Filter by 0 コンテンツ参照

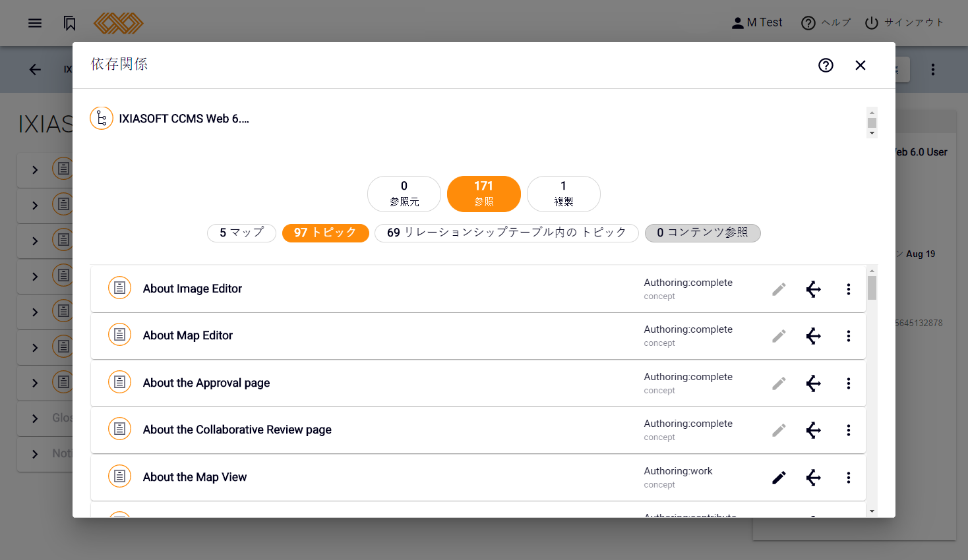click(x=703, y=233)
